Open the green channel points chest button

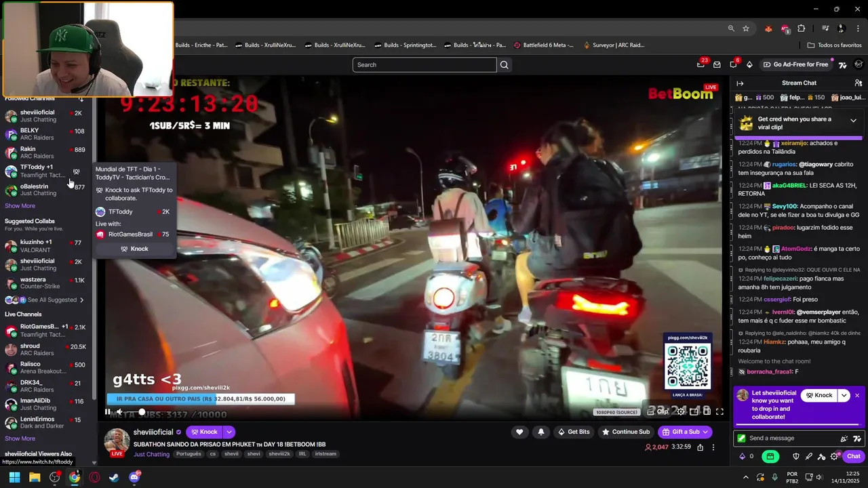click(770, 456)
